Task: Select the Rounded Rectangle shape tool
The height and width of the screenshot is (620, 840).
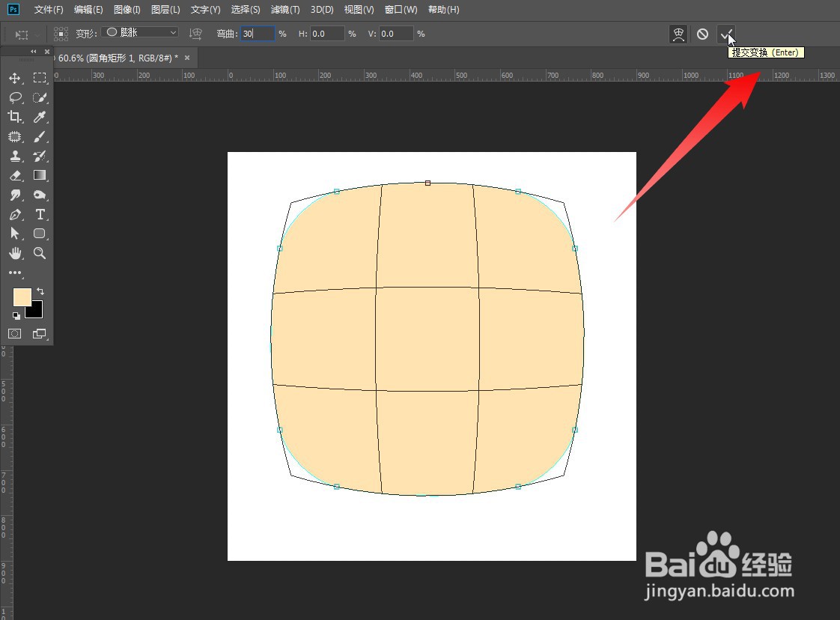Action: pyautogui.click(x=40, y=234)
